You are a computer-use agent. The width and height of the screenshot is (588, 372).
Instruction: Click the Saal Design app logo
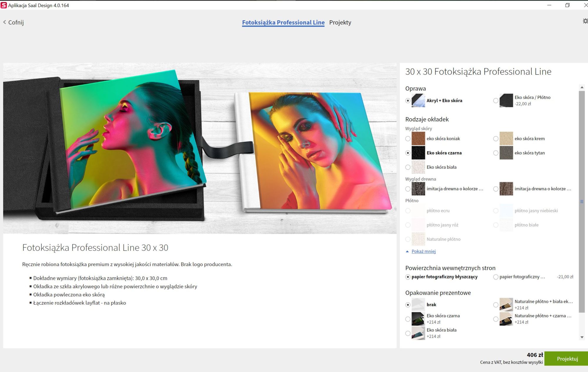(4, 5)
